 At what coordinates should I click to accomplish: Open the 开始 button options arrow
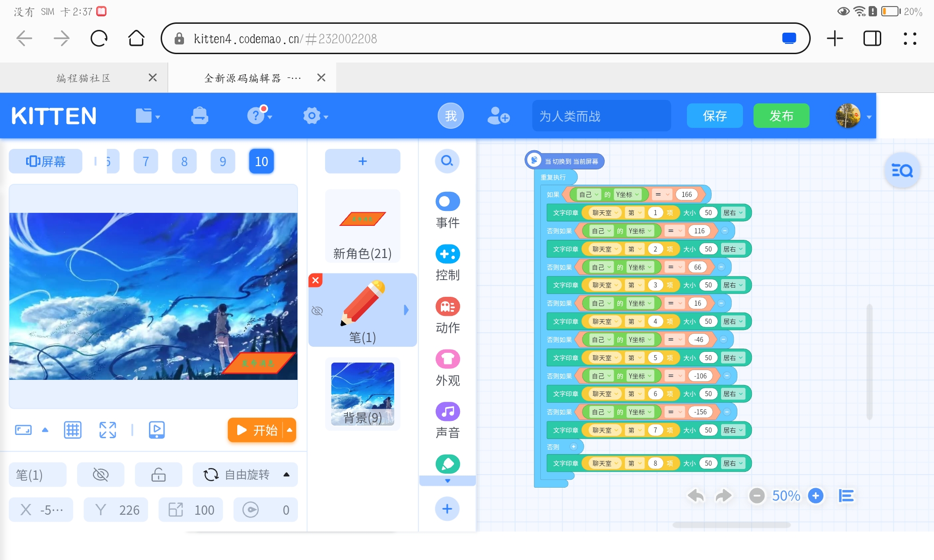[x=290, y=430]
